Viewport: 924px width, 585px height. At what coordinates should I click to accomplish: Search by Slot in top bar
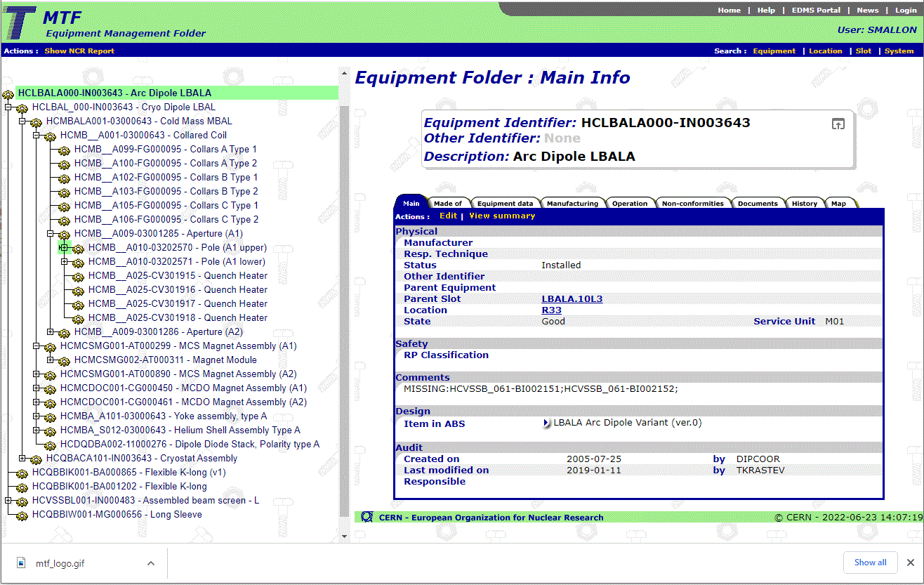coord(864,51)
